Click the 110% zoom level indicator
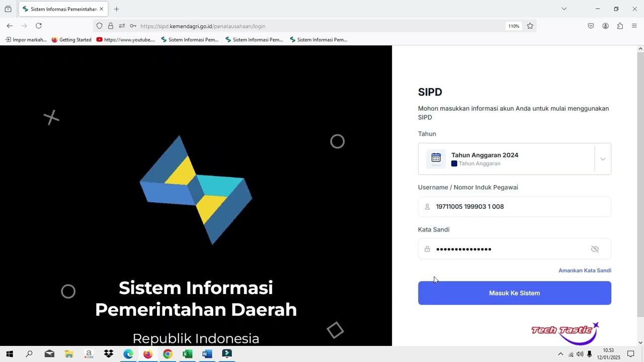The width and height of the screenshot is (644, 362). click(513, 26)
